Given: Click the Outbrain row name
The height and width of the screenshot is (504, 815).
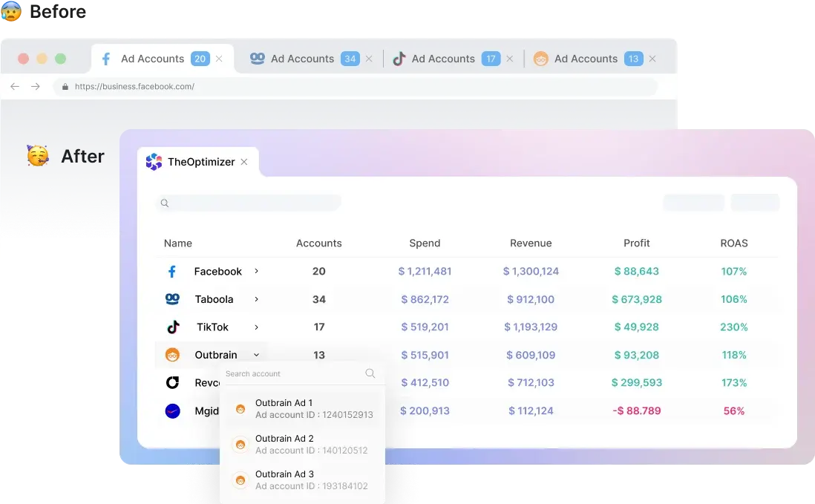Looking at the screenshot, I should [216, 355].
